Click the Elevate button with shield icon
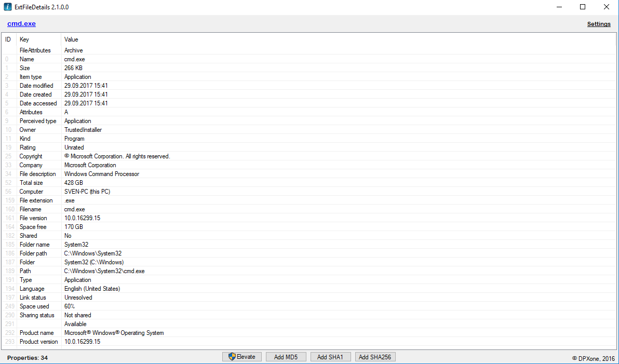 [241, 357]
